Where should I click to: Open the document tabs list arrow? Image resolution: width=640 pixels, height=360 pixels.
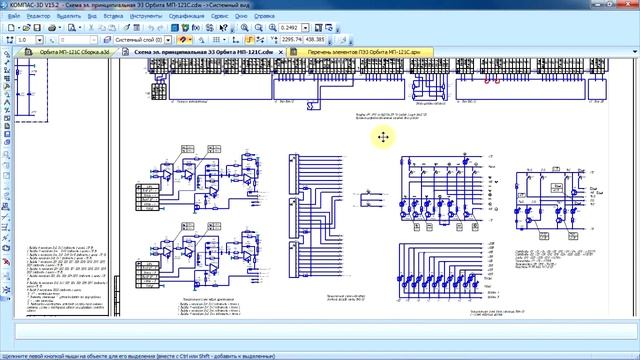pos(634,52)
